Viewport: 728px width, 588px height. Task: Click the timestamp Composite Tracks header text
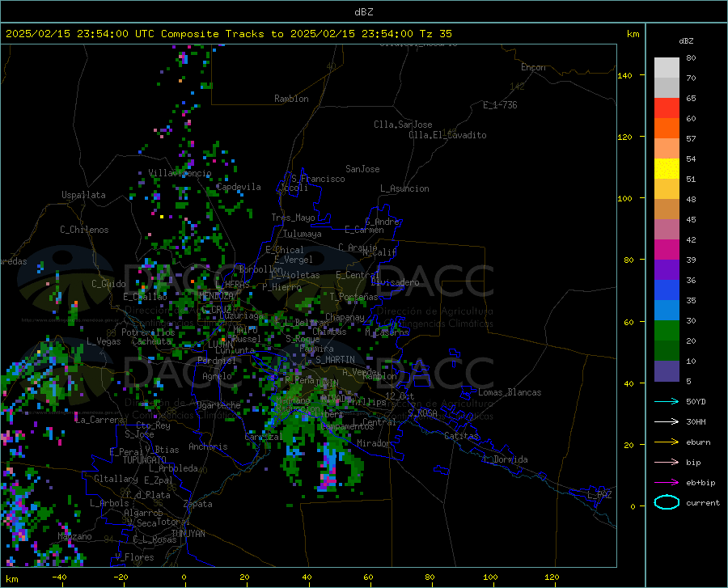click(x=228, y=34)
